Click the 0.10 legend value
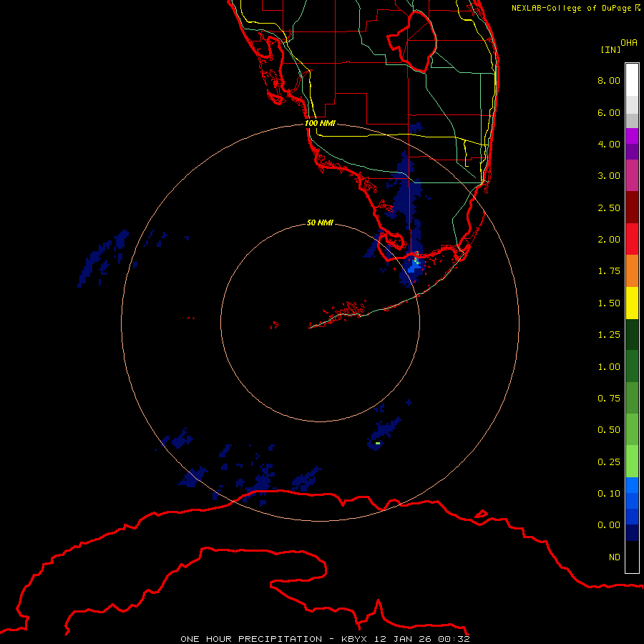Image resolution: width=644 pixels, height=644 pixels. click(609, 494)
